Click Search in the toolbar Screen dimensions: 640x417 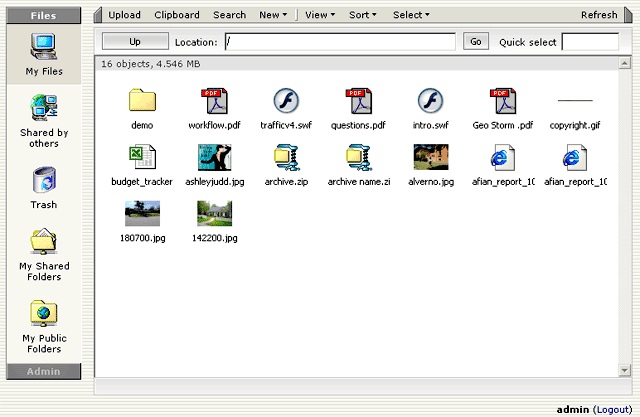point(229,15)
